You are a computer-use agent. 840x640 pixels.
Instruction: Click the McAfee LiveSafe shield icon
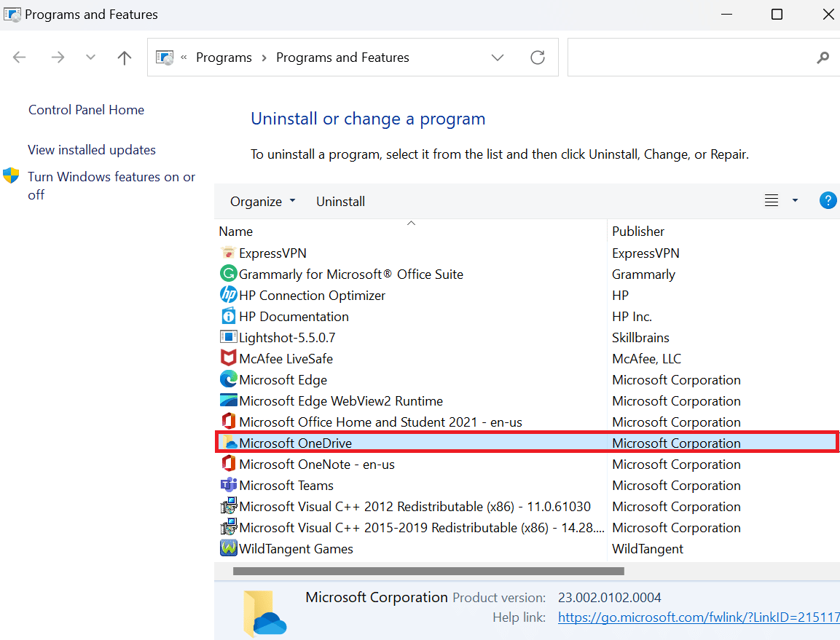[228, 357]
